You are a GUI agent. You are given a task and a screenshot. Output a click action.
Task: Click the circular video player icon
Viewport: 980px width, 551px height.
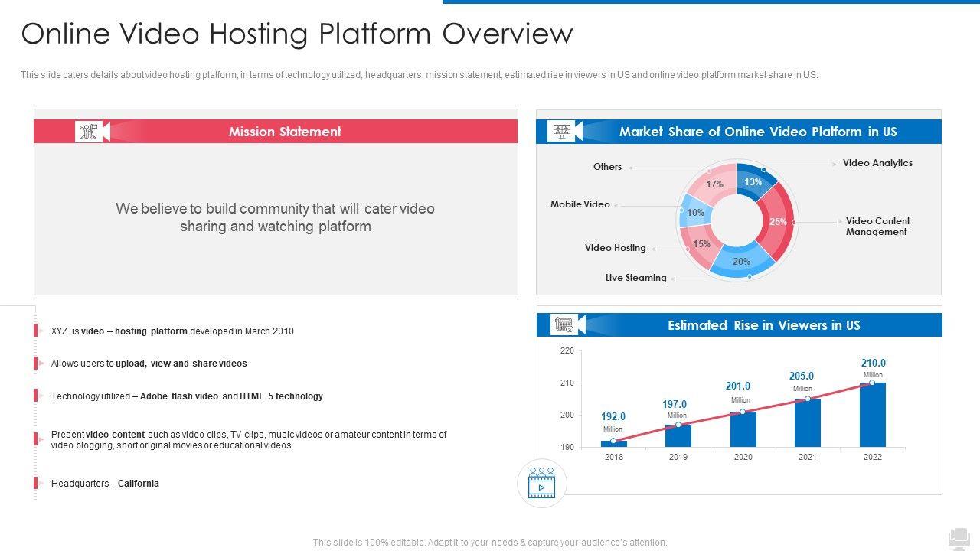coord(542,484)
